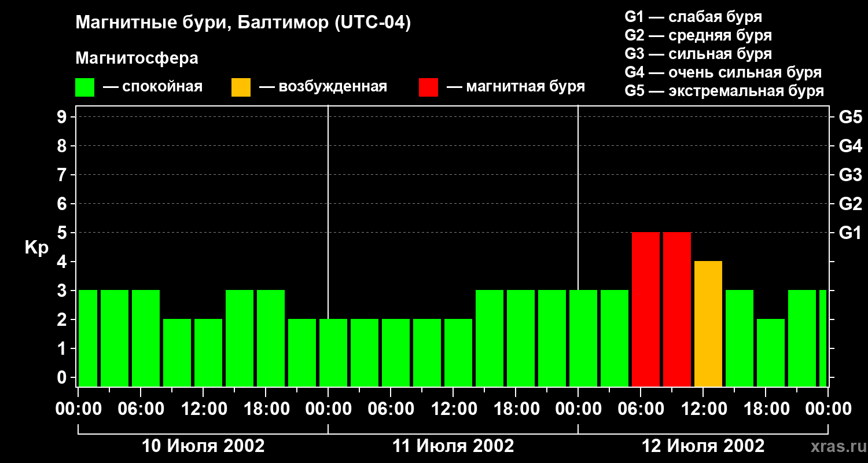Click the orange 'возбужденная' legend swatch

point(241,87)
